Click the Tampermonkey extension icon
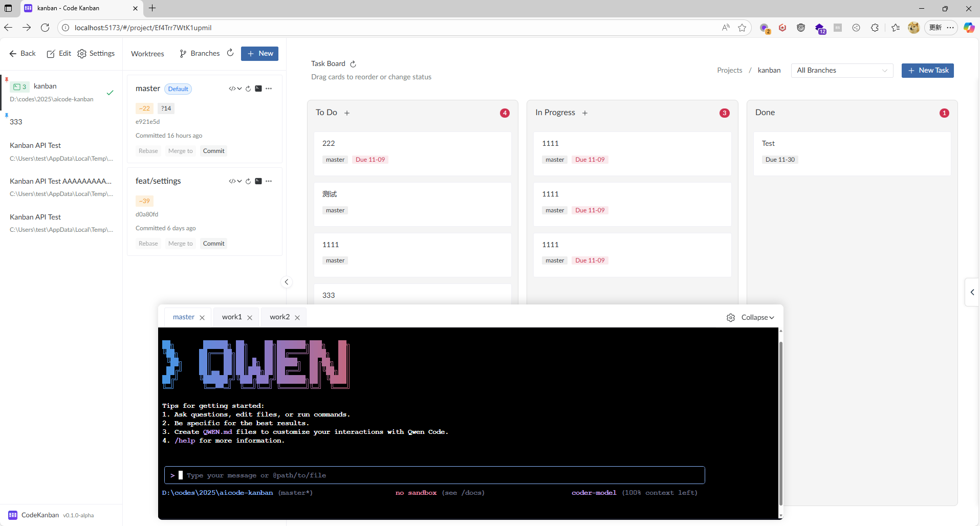The height and width of the screenshot is (526, 980). coord(801,28)
